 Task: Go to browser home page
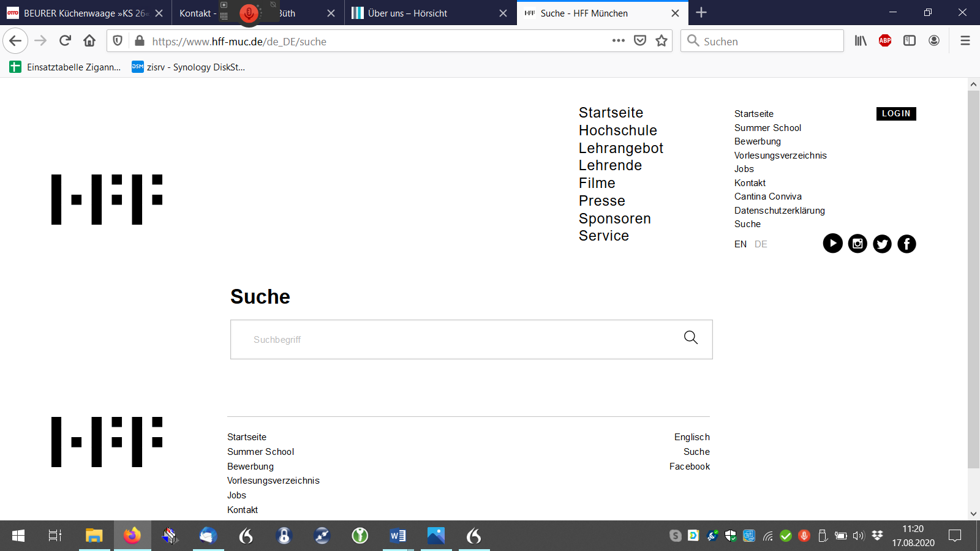[x=89, y=41]
